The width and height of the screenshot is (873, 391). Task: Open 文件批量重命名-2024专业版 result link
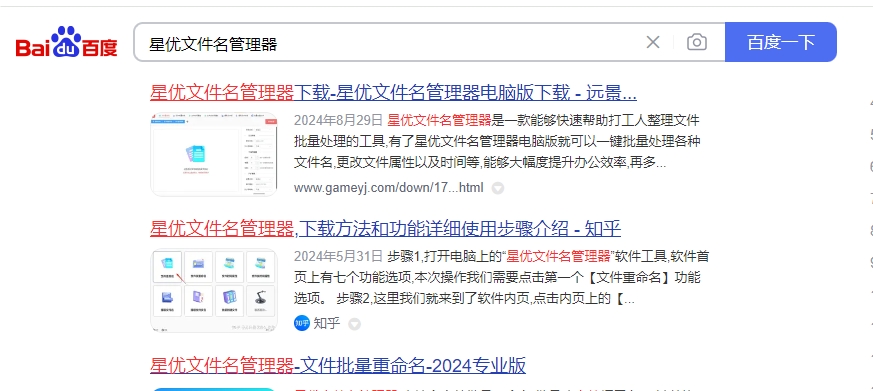click(337, 365)
